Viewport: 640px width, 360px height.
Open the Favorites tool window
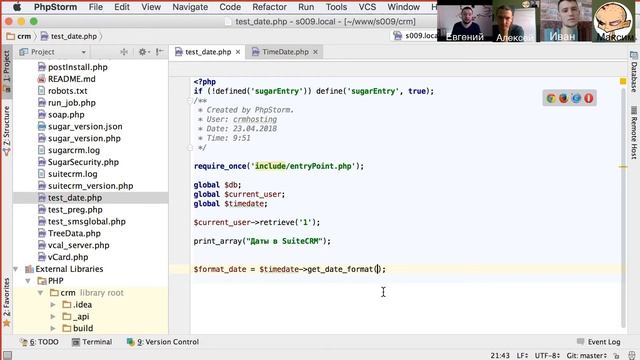tap(7, 302)
